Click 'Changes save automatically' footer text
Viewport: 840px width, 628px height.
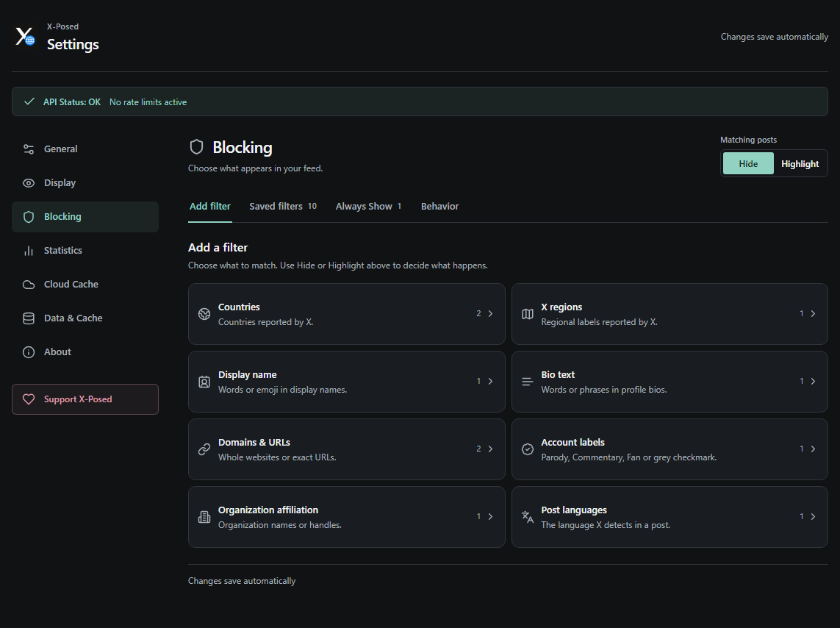(242, 581)
